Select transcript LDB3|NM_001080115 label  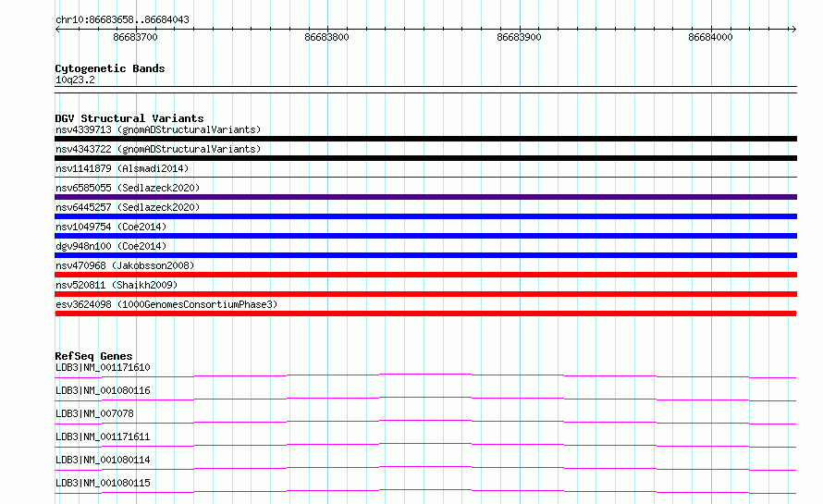click(x=103, y=483)
